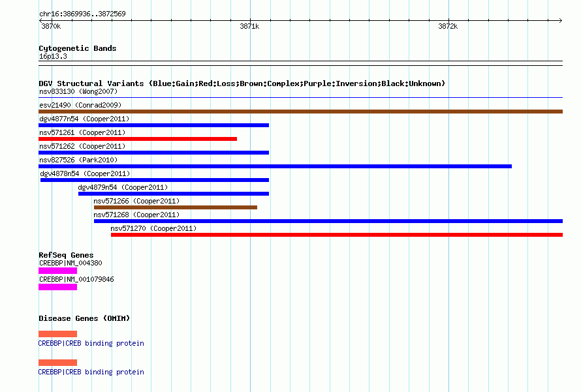
Task: Click the CREBBP|NM_004380 gene label
Action: [71, 263]
